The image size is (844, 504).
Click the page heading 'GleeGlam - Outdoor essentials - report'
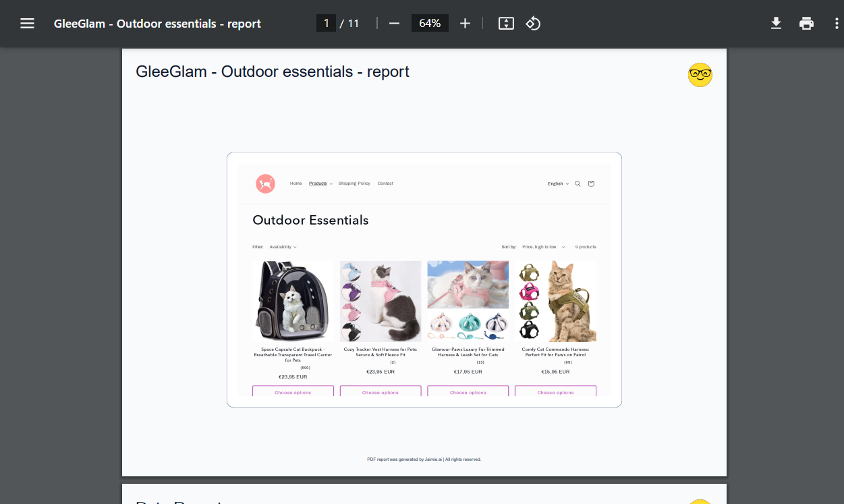click(273, 72)
